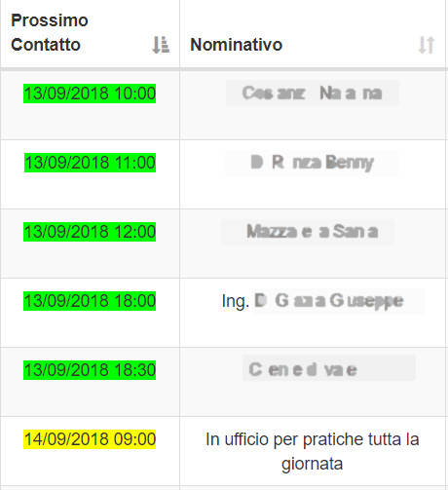Click the Prossimo Contatto header label
The height and width of the screenshot is (490, 448).
(50, 32)
